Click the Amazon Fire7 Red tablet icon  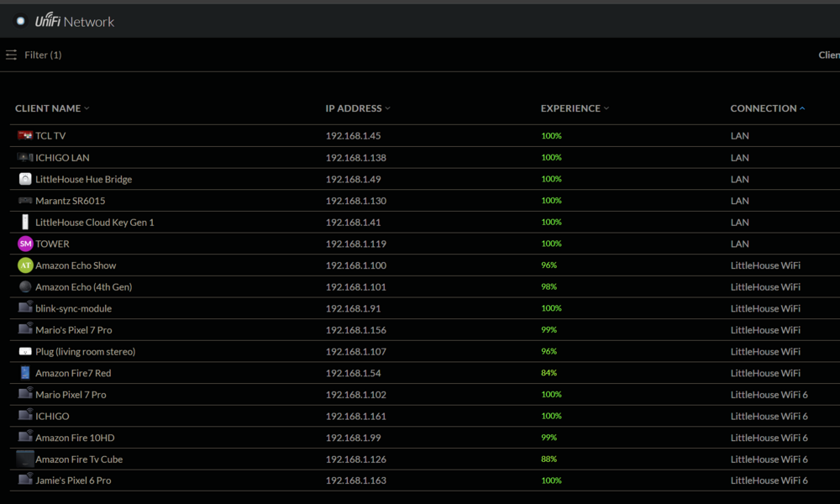tap(25, 372)
